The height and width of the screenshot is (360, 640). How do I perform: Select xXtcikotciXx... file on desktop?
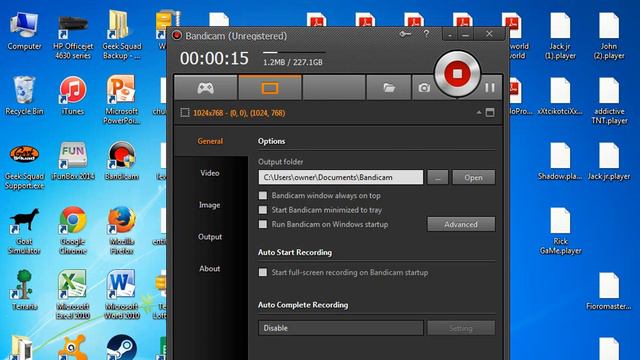(560, 96)
